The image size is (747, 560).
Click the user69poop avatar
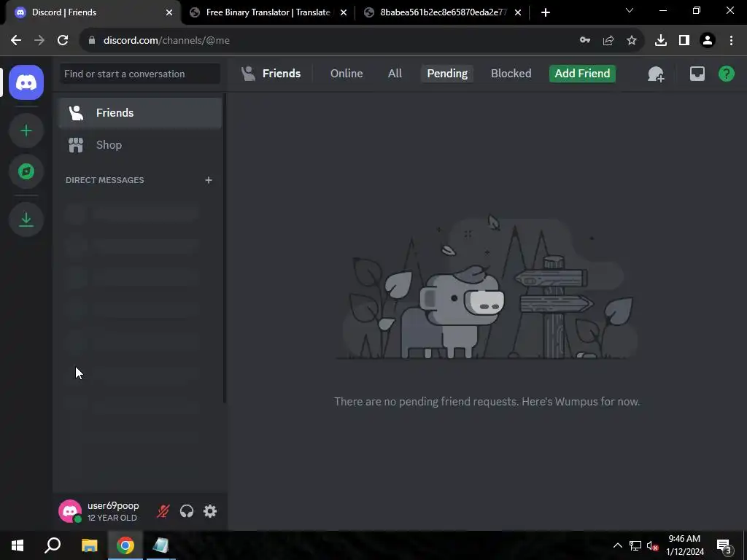tap(70, 511)
